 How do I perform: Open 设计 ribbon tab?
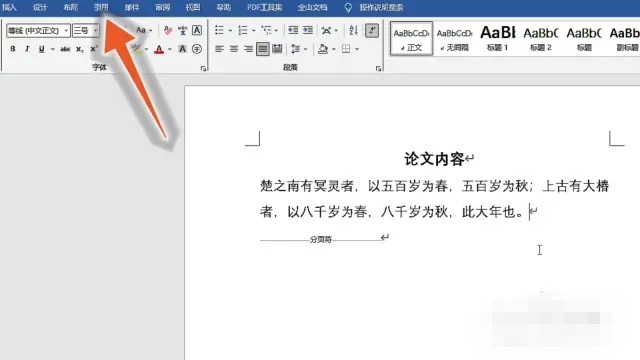[40, 7]
